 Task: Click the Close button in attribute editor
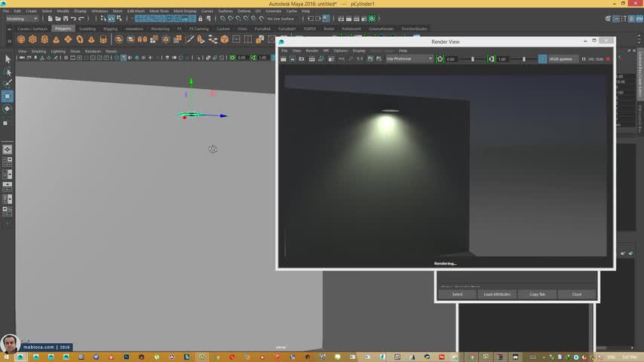(x=577, y=294)
